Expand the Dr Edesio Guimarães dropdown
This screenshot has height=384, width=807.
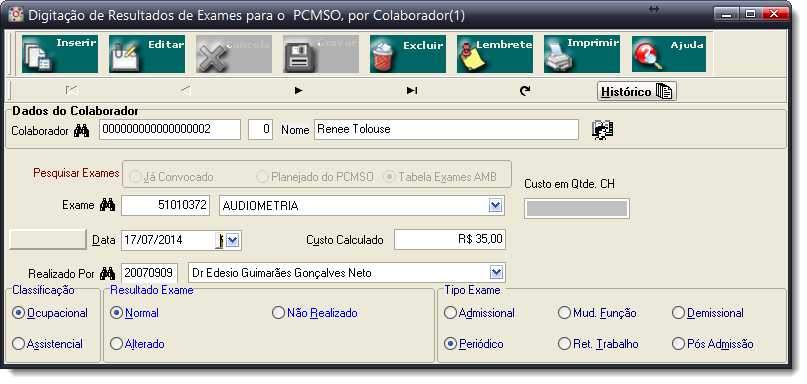496,273
